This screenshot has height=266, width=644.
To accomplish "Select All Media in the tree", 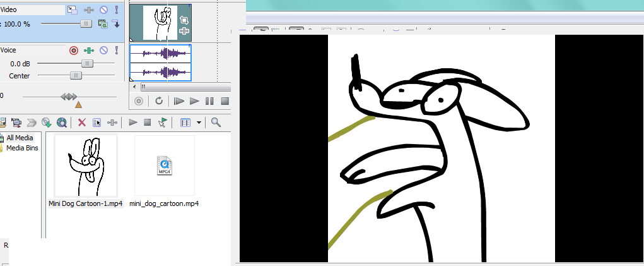I will coord(19,138).
